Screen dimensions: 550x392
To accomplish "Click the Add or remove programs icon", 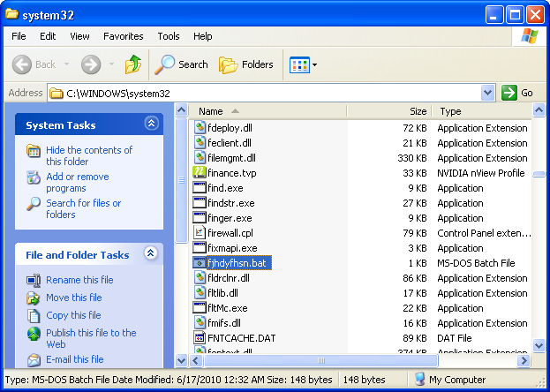I will pyautogui.click(x=34, y=177).
